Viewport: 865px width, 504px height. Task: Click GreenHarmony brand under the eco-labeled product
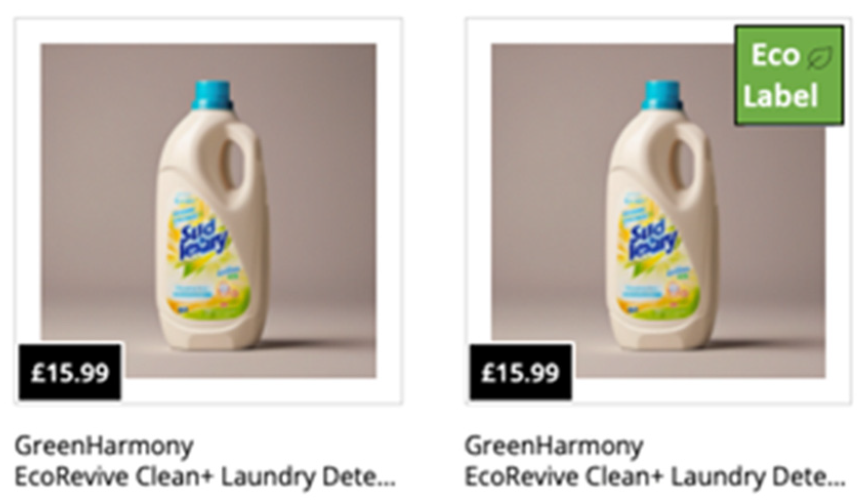pos(554,446)
